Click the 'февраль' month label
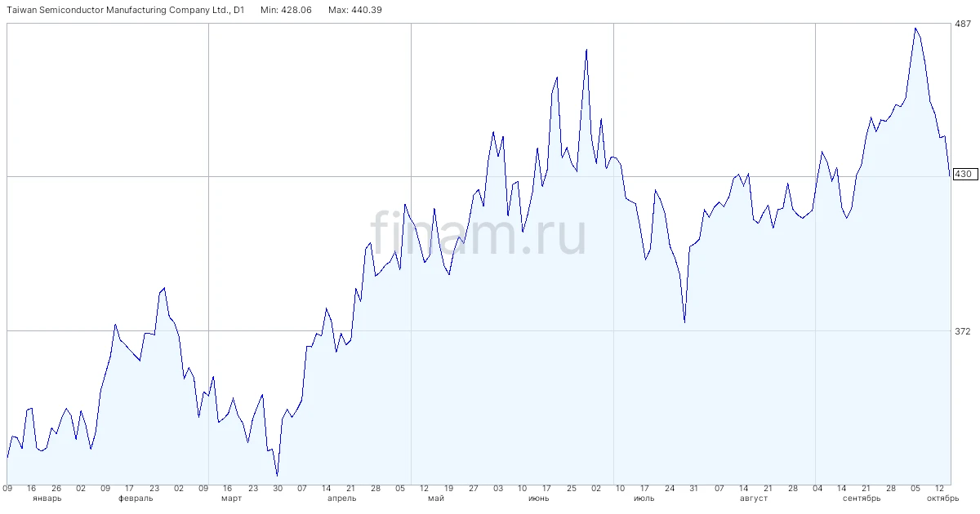The height and width of the screenshot is (514, 980). 136,498
